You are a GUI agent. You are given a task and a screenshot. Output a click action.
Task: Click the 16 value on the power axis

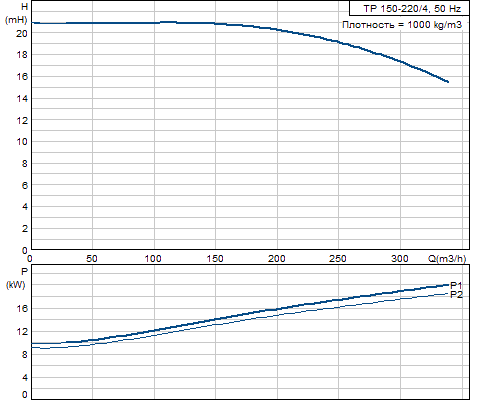pyautogui.click(x=22, y=308)
